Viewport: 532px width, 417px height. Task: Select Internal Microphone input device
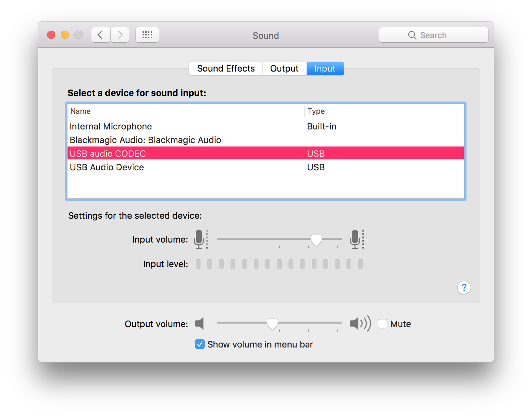[266, 126]
